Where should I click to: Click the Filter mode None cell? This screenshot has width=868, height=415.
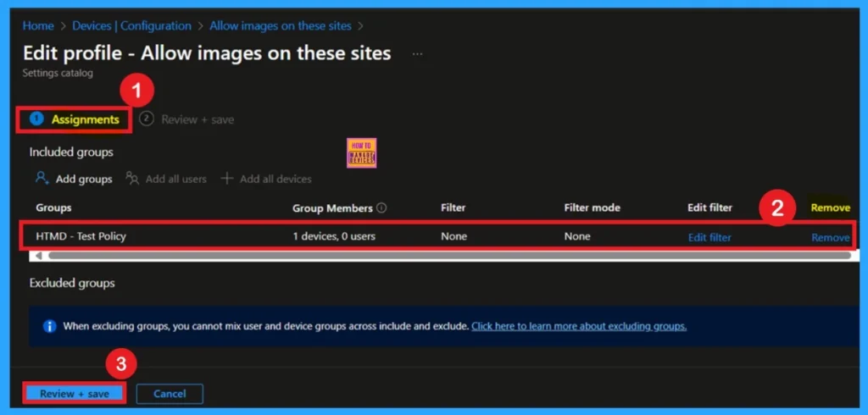[577, 236]
